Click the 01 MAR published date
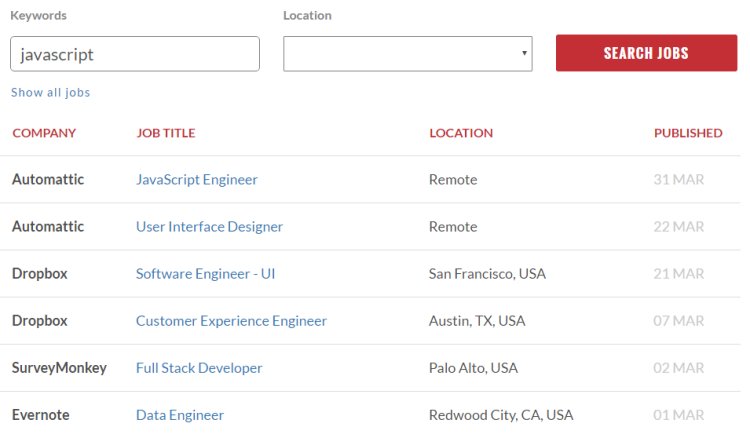 pos(679,415)
